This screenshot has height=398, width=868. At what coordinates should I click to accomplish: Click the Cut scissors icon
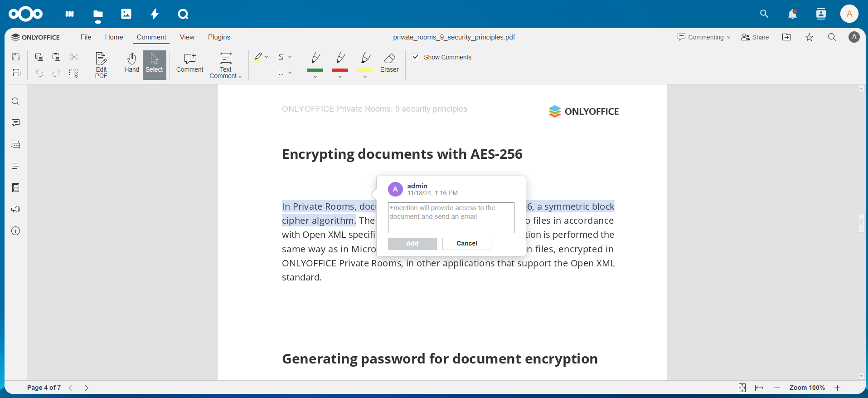pos(74,57)
